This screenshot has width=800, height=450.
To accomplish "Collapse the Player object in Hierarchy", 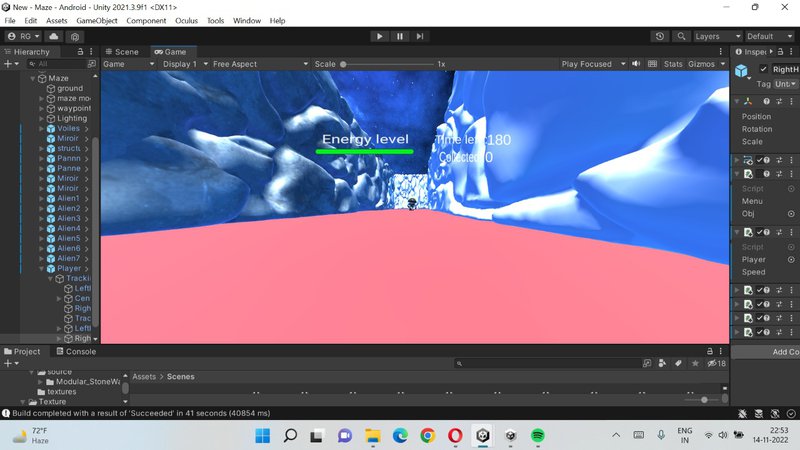I will click(x=42, y=268).
